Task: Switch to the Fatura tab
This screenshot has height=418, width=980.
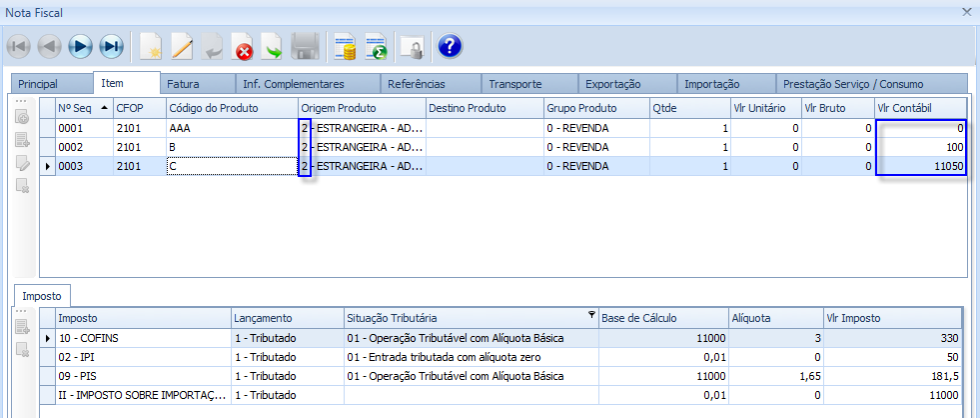Action: tap(183, 84)
